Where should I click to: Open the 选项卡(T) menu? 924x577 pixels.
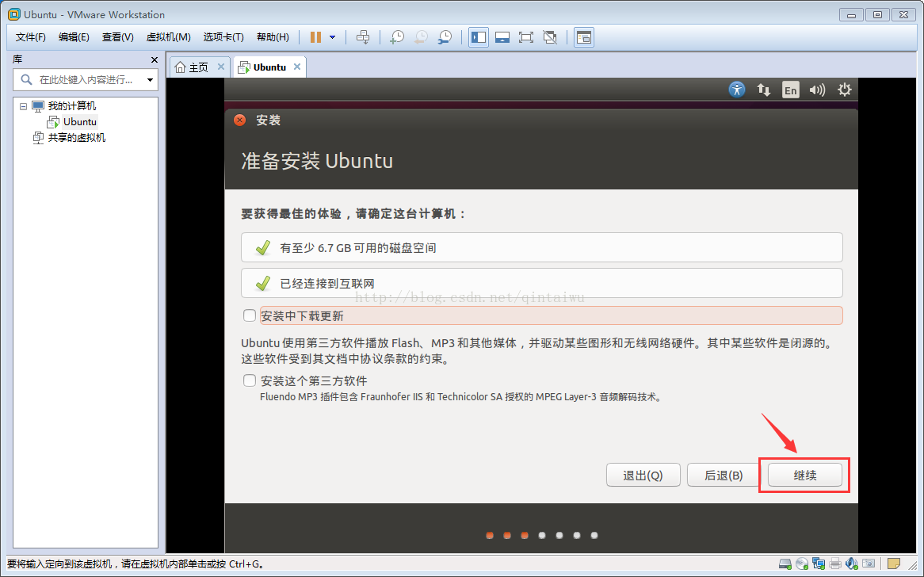pos(223,37)
